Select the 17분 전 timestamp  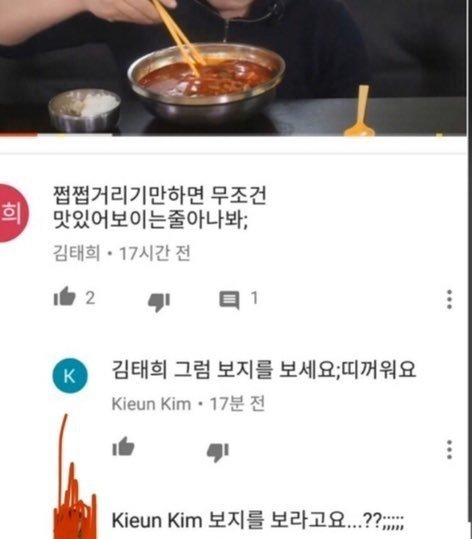tap(237, 404)
